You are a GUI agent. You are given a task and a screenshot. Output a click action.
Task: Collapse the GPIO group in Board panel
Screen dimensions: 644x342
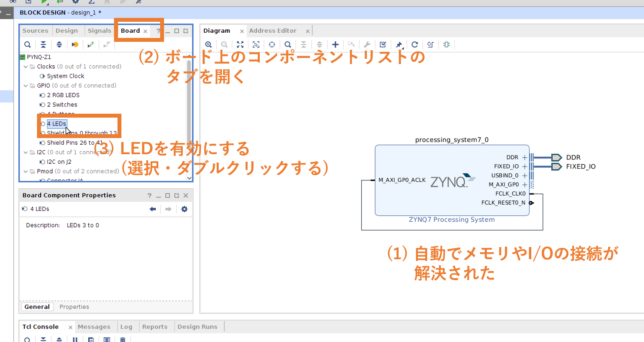26,85
